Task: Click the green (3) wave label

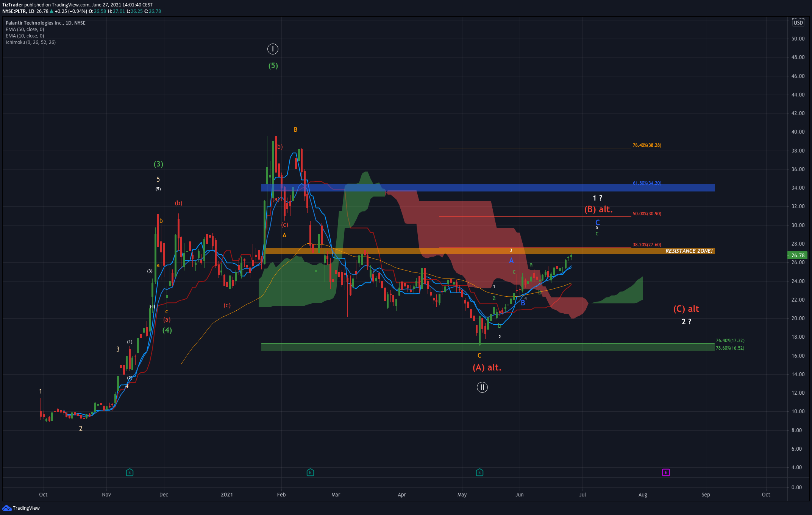Action: [x=158, y=164]
